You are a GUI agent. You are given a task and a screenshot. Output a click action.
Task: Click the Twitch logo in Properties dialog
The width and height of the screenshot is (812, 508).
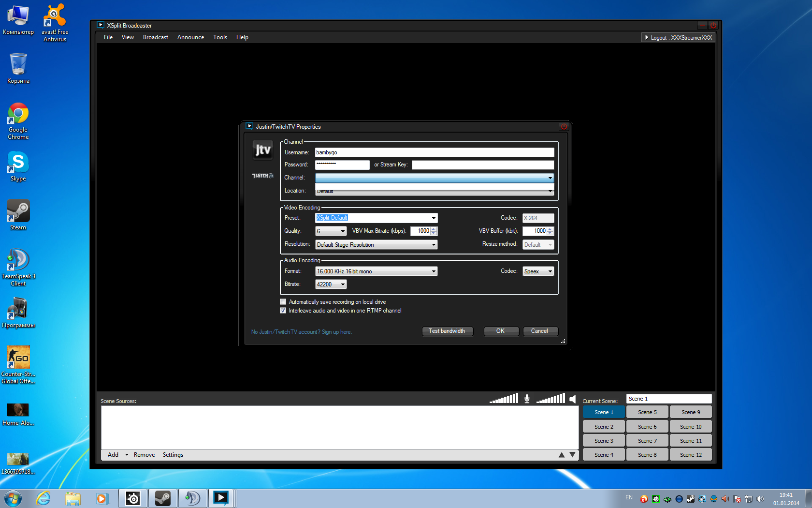pos(263,176)
